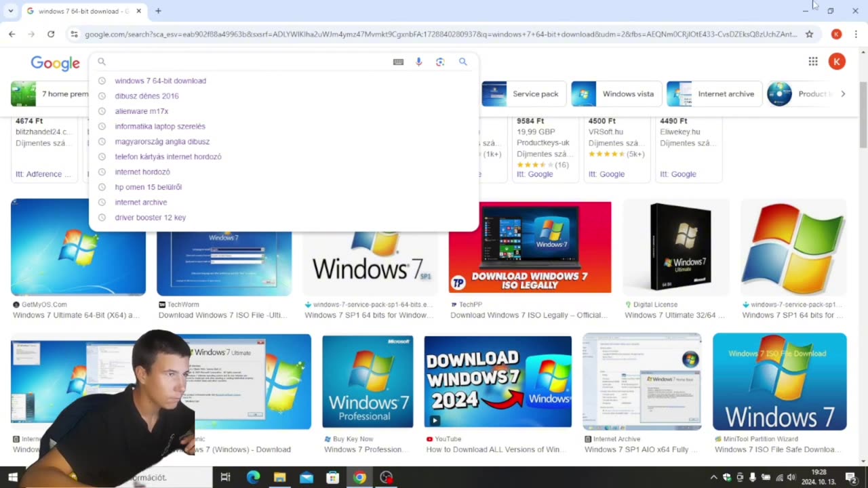Reload the current Google page
Image resolution: width=868 pixels, height=488 pixels.
tap(51, 34)
